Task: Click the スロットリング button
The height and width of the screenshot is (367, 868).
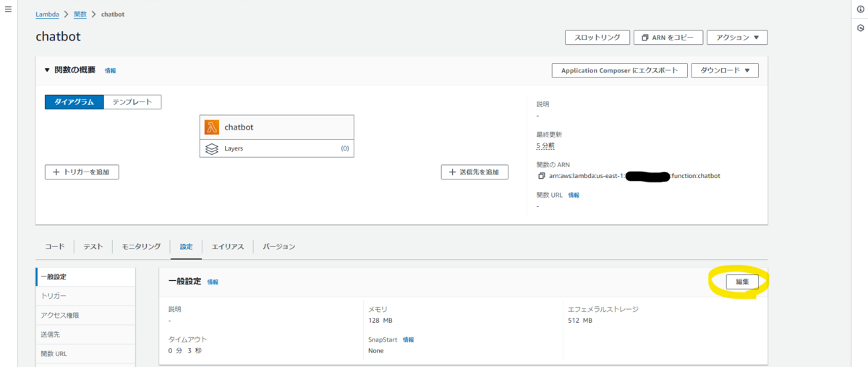Action: [597, 38]
